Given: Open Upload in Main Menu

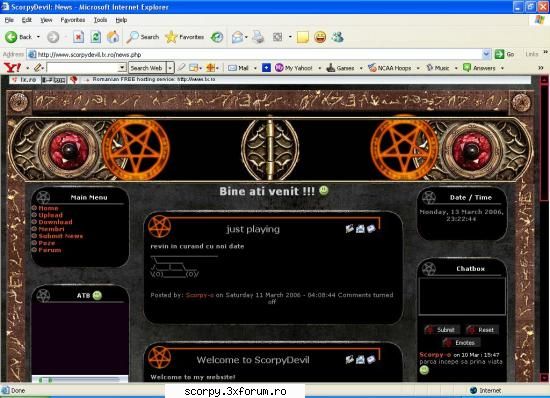Looking at the screenshot, I should 51,215.
